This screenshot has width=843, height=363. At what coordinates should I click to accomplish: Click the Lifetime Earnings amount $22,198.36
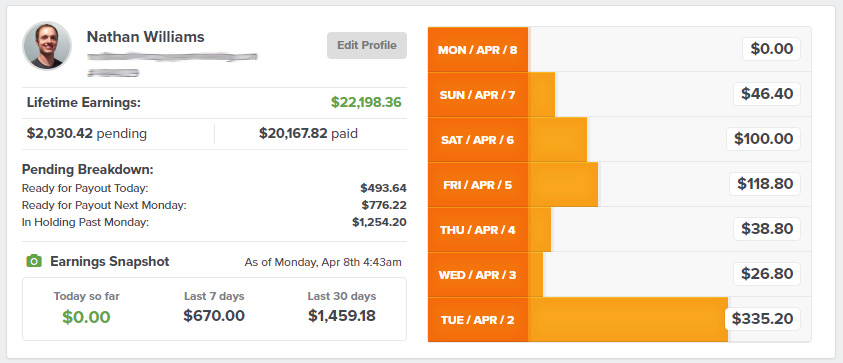(x=366, y=102)
